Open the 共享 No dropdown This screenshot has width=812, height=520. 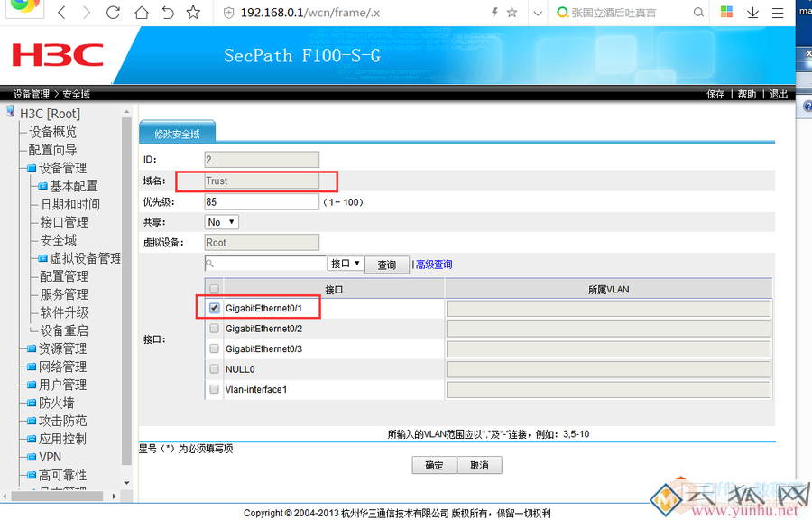(220, 221)
